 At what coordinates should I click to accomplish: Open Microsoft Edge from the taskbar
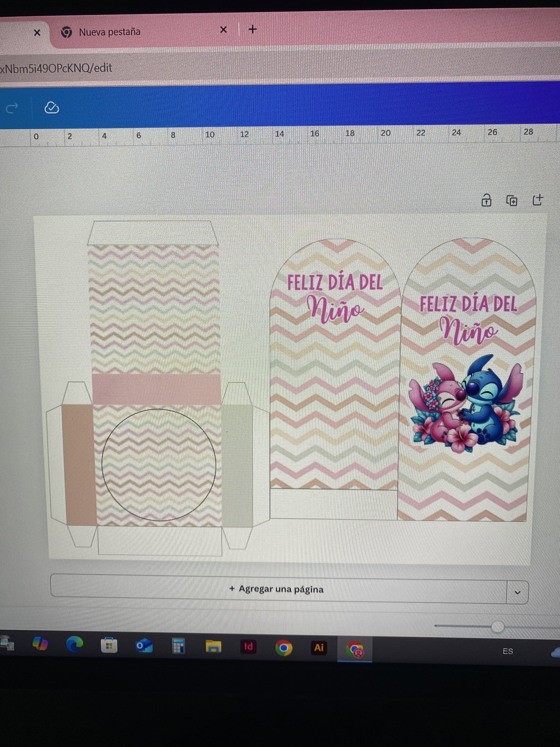(x=74, y=644)
